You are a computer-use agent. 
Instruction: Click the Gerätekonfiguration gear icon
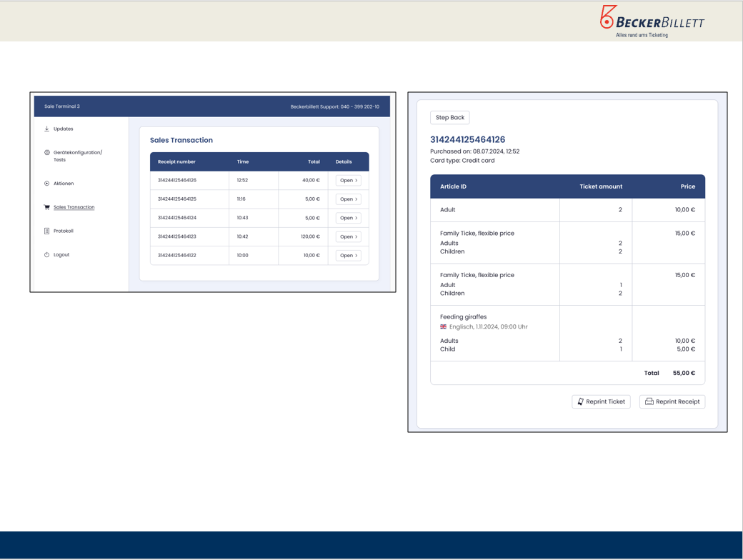[x=47, y=153]
